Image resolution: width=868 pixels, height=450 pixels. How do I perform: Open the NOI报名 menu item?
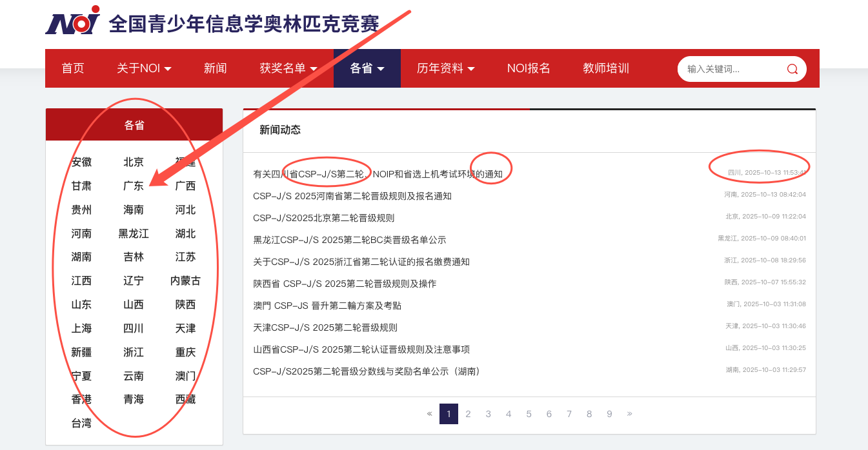(x=529, y=68)
